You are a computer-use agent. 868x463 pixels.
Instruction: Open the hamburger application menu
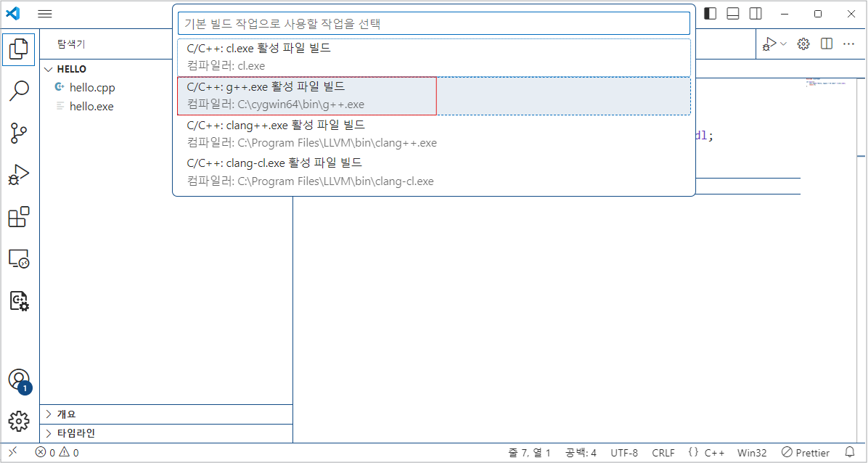[x=45, y=14]
